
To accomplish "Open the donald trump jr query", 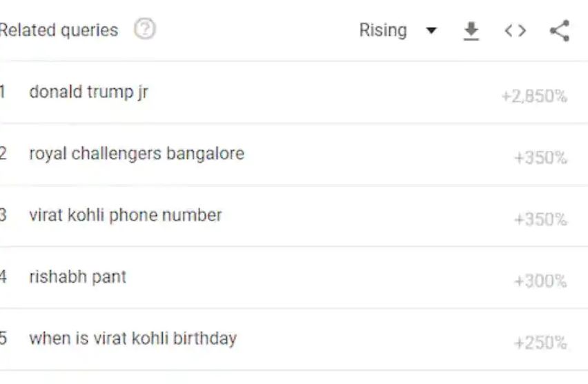I will [88, 92].
